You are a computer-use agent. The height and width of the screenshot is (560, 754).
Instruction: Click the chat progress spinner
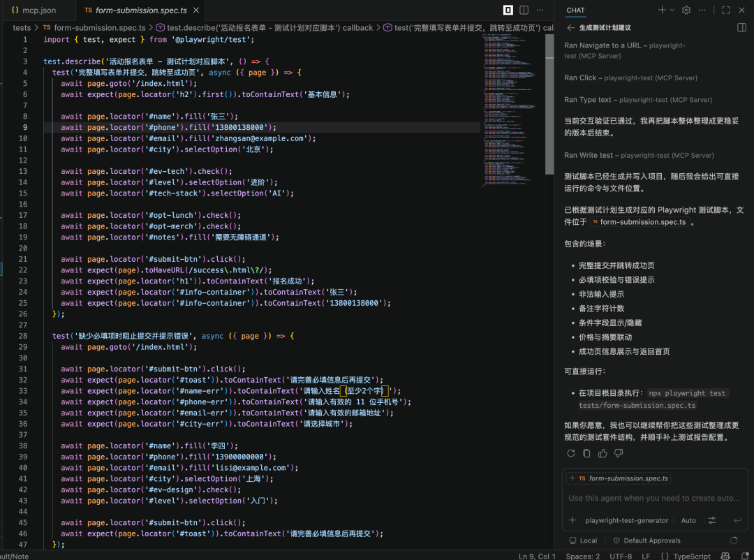734,540
